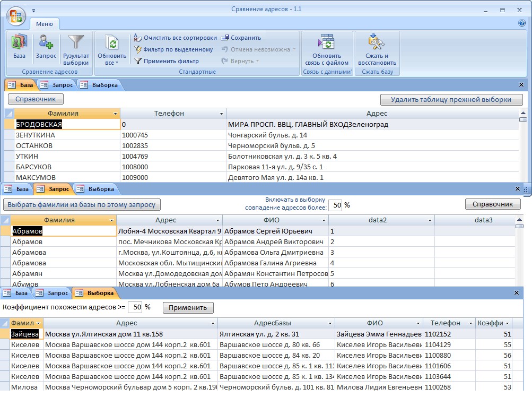The width and height of the screenshot is (532, 406).
Task: Open the Телефон column filter dropdown
Action: [221, 114]
